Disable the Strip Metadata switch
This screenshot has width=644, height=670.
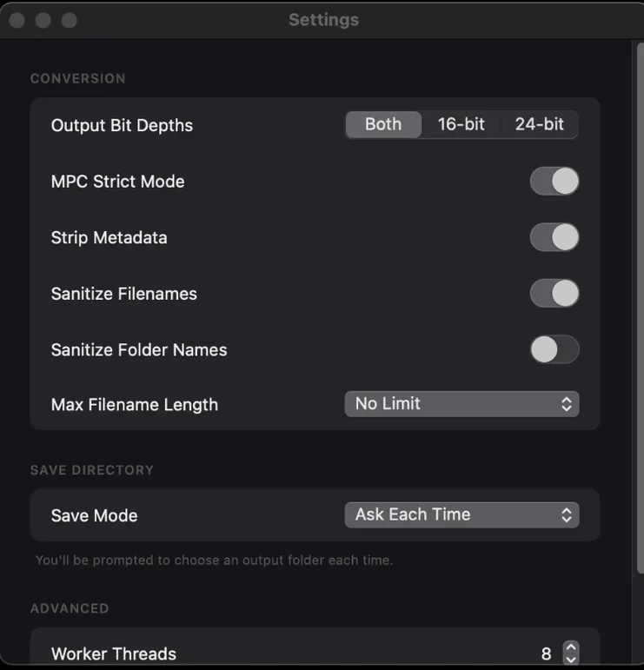pos(554,237)
